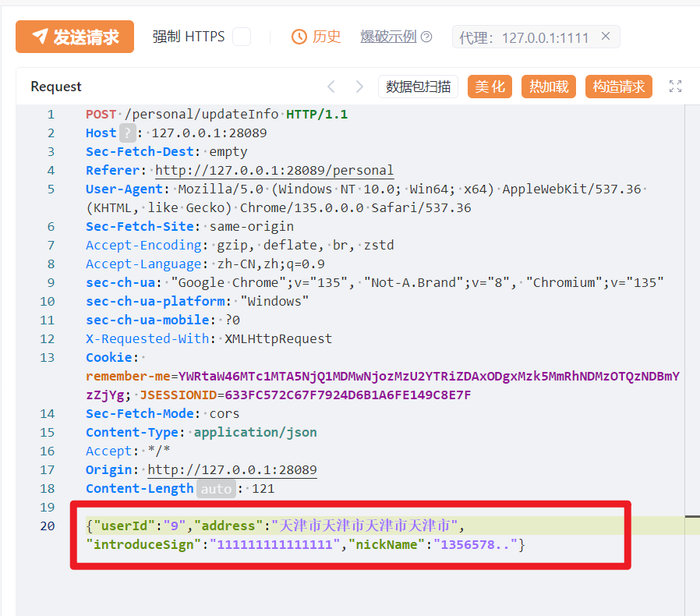Open the Referer URL link
The height and width of the screenshot is (616, 700).
[x=274, y=171]
